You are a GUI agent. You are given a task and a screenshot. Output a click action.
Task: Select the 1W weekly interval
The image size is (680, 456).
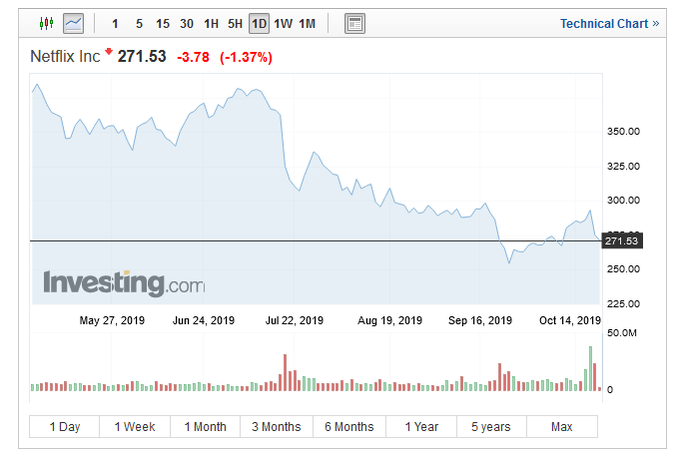coord(283,23)
